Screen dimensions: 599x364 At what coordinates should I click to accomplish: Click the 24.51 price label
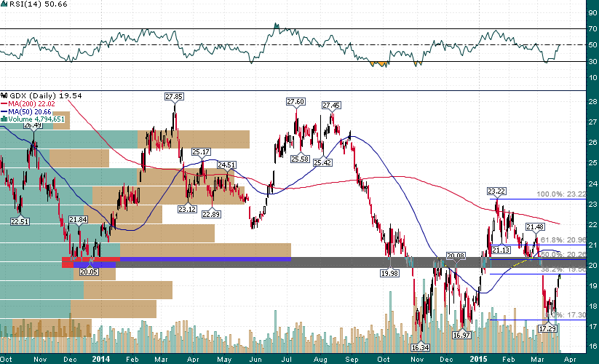click(226, 165)
